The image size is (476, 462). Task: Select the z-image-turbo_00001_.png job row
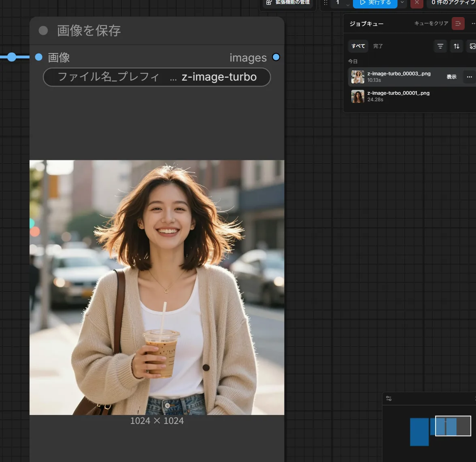[412, 96]
